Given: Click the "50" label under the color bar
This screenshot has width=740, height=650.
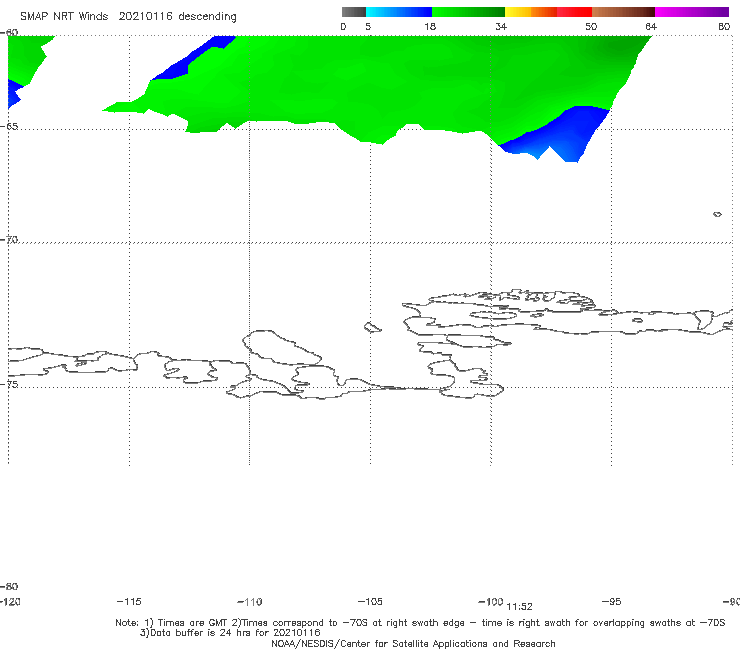Looking at the screenshot, I should tap(591, 27).
